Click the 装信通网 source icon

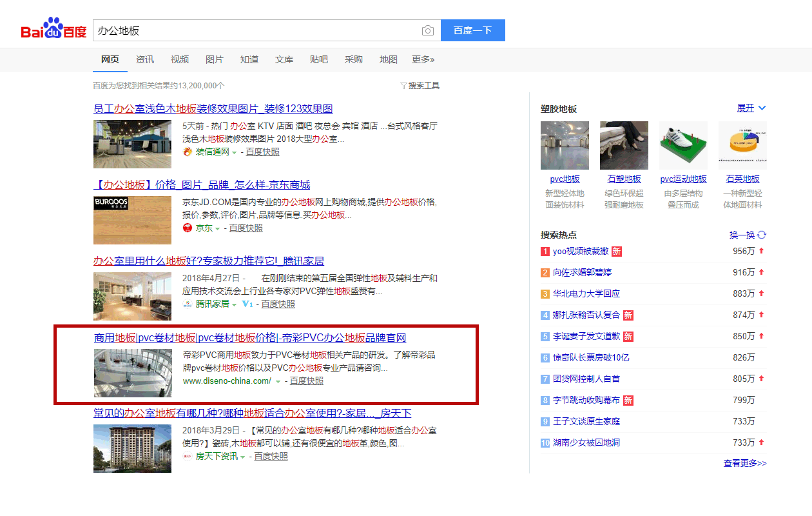pyautogui.click(x=188, y=152)
